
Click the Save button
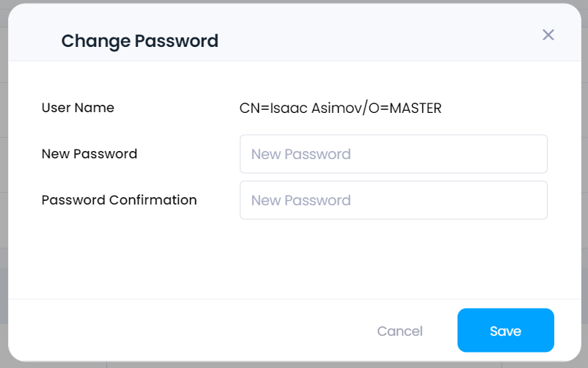pyautogui.click(x=505, y=330)
